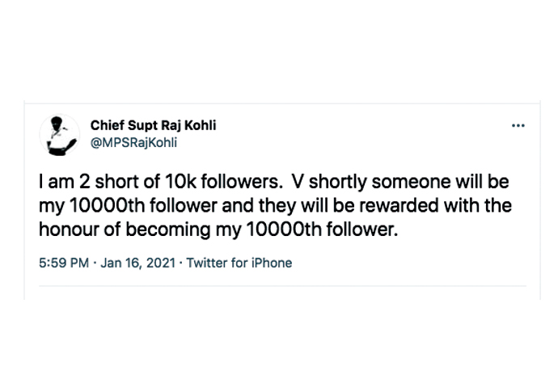The height and width of the screenshot is (392, 558).
Task: Click the last tweet line starting with honour
Action: (x=218, y=230)
